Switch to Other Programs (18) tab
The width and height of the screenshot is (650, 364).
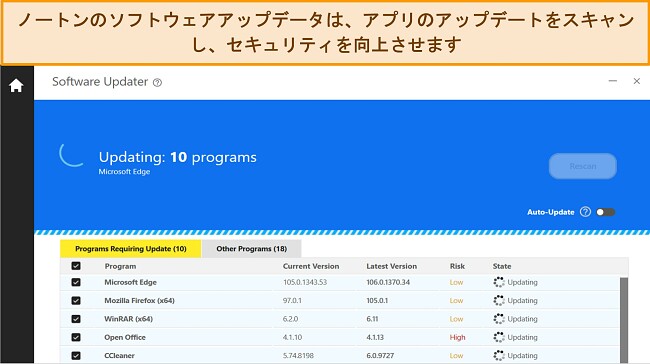pos(252,249)
